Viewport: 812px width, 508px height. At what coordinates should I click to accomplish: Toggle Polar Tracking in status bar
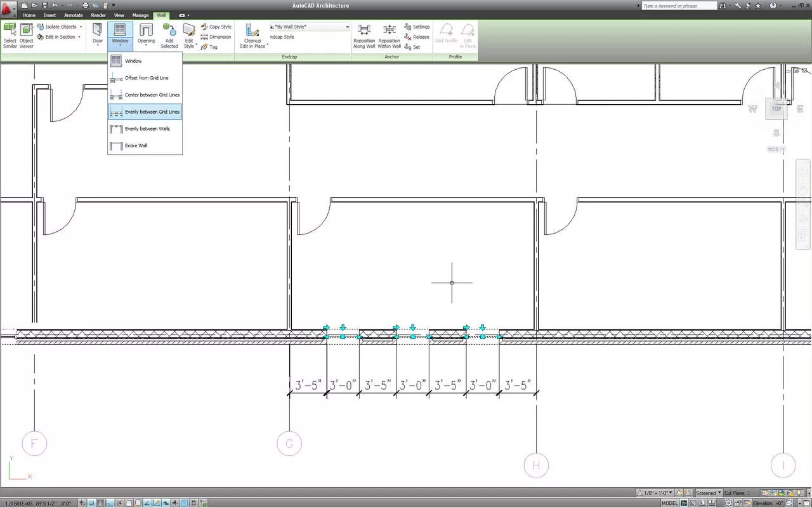coord(119,503)
